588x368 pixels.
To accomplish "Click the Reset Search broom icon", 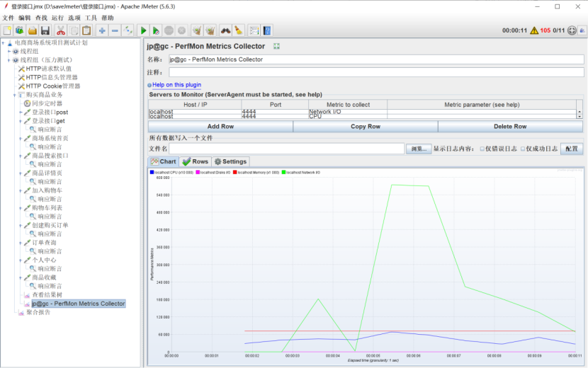I will pos(238,30).
